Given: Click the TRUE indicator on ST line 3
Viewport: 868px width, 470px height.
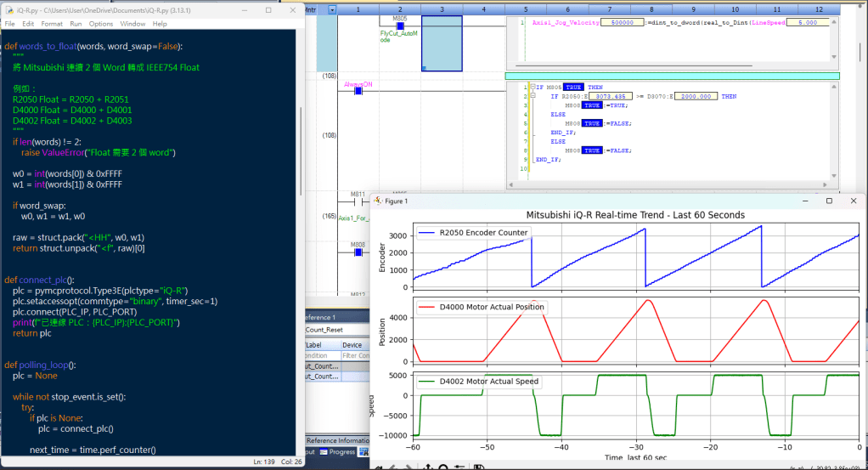Looking at the screenshot, I should [x=592, y=105].
